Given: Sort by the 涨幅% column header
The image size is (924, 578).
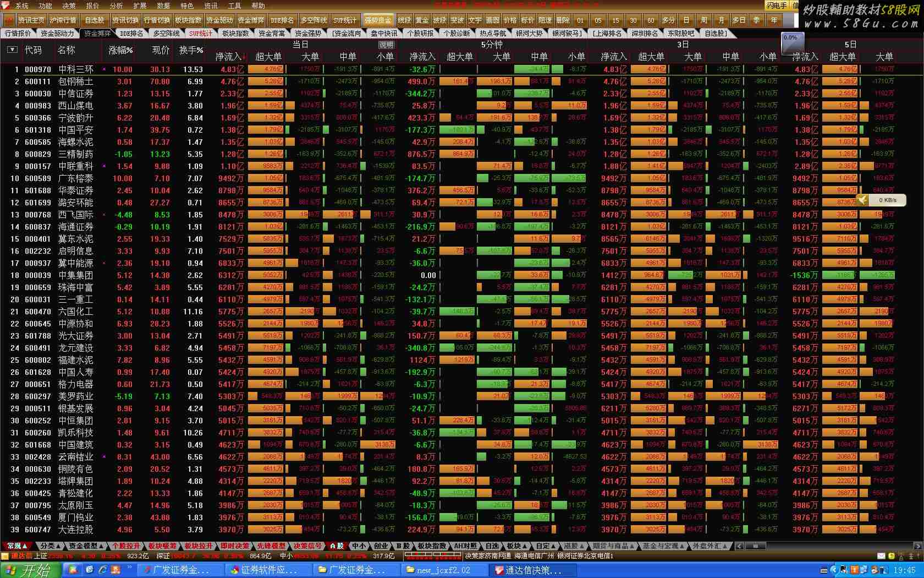Looking at the screenshot, I should 121,50.
